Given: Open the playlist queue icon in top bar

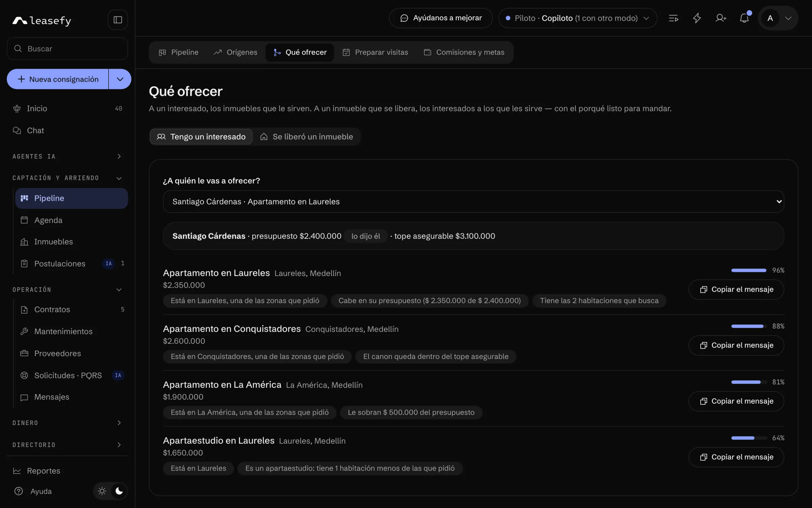Looking at the screenshot, I should point(673,18).
